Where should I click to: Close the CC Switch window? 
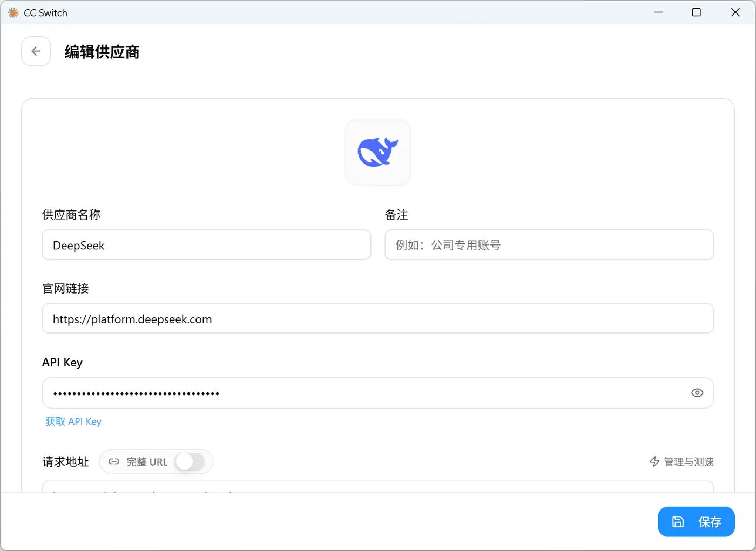pyautogui.click(x=735, y=12)
